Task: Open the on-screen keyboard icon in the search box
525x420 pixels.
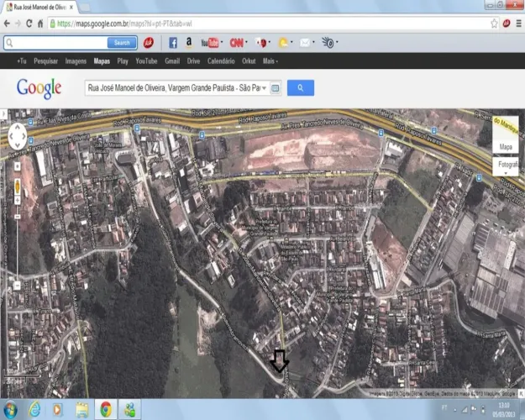Action: (x=276, y=88)
